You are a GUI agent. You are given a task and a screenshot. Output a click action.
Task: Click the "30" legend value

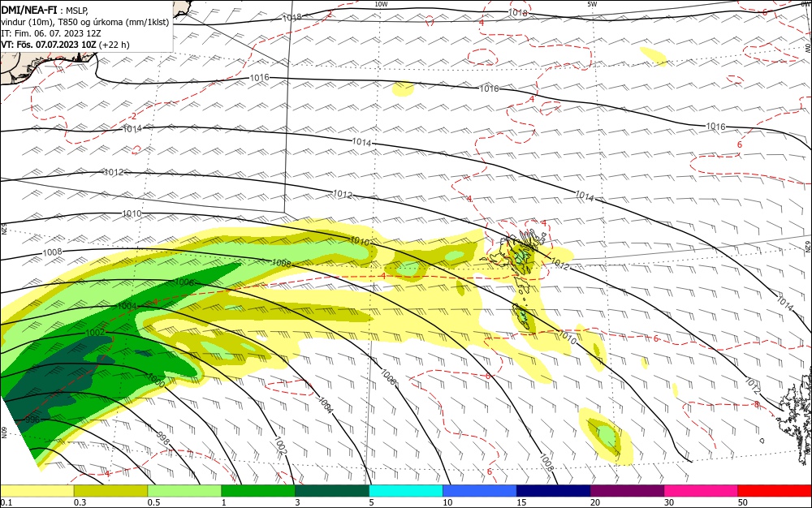pos(669,502)
